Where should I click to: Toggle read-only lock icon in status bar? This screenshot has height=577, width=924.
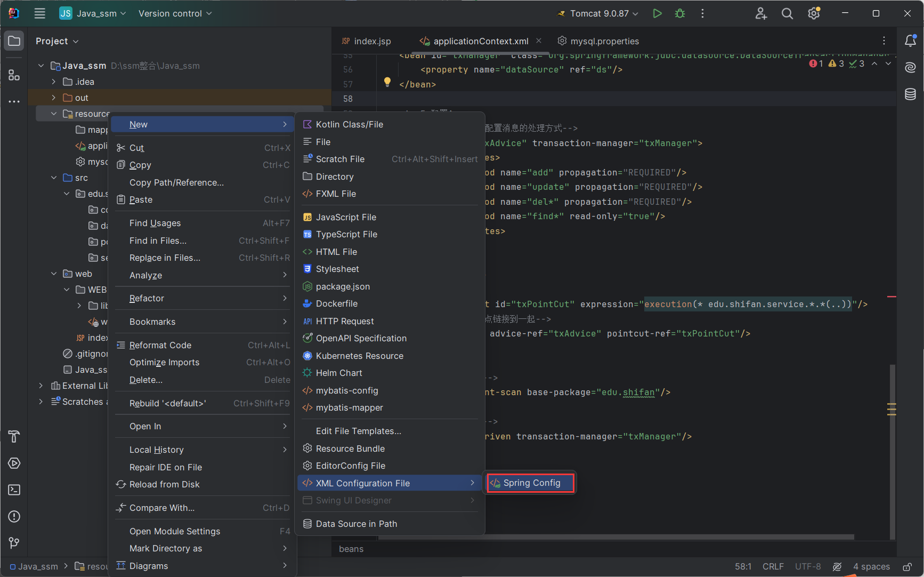tap(907, 566)
